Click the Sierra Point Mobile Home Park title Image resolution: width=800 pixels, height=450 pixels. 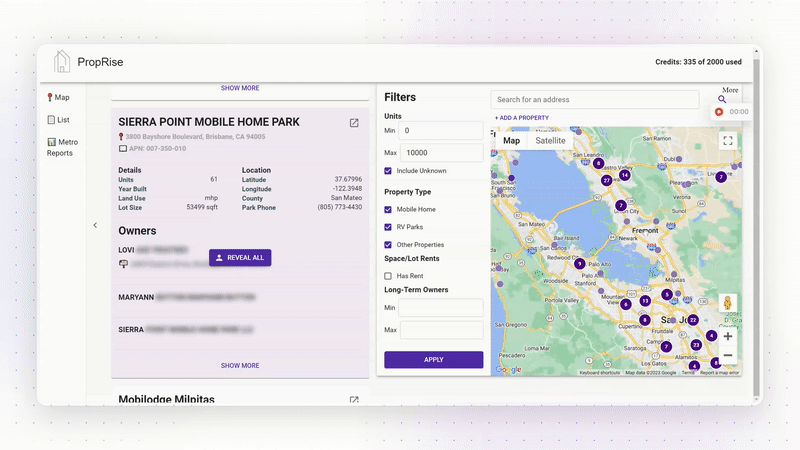pyautogui.click(x=209, y=122)
